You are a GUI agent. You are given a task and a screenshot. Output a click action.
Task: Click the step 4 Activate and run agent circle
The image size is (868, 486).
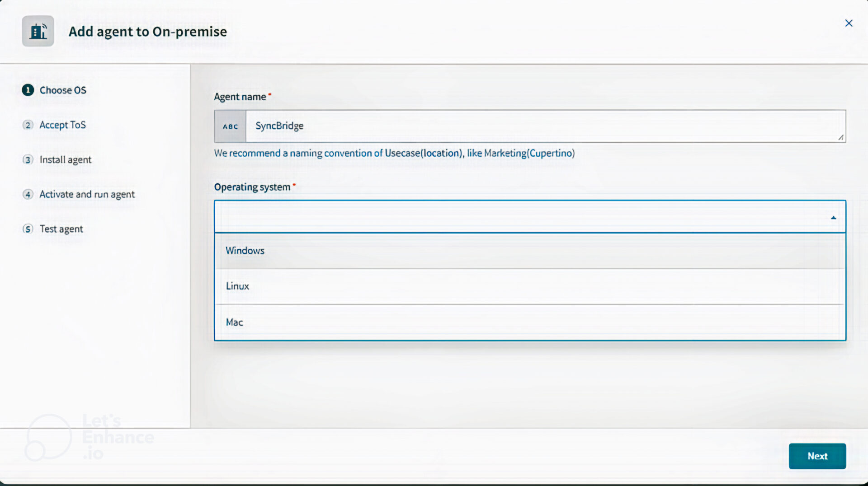pyautogui.click(x=28, y=194)
